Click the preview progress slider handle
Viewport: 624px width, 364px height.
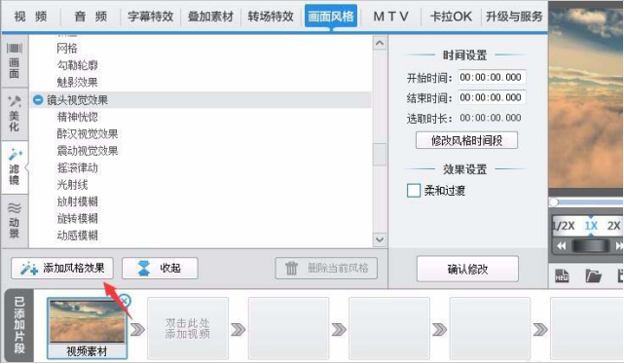click(x=553, y=202)
